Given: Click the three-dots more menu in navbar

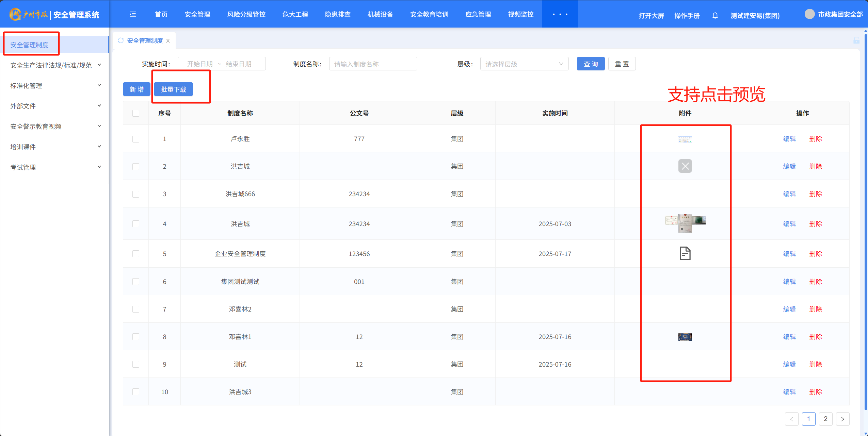Looking at the screenshot, I should (x=560, y=14).
